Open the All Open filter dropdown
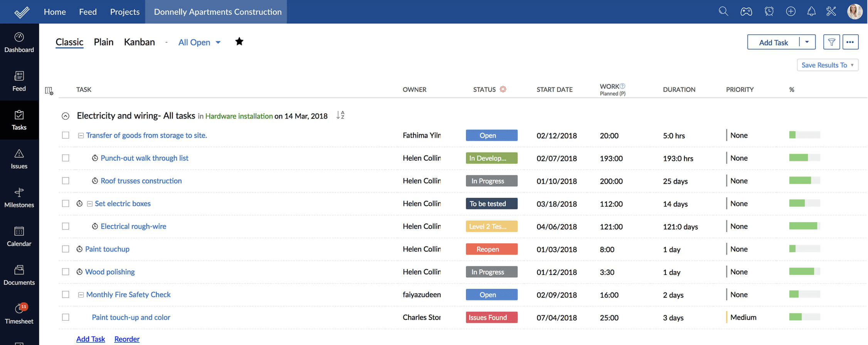 pyautogui.click(x=199, y=42)
